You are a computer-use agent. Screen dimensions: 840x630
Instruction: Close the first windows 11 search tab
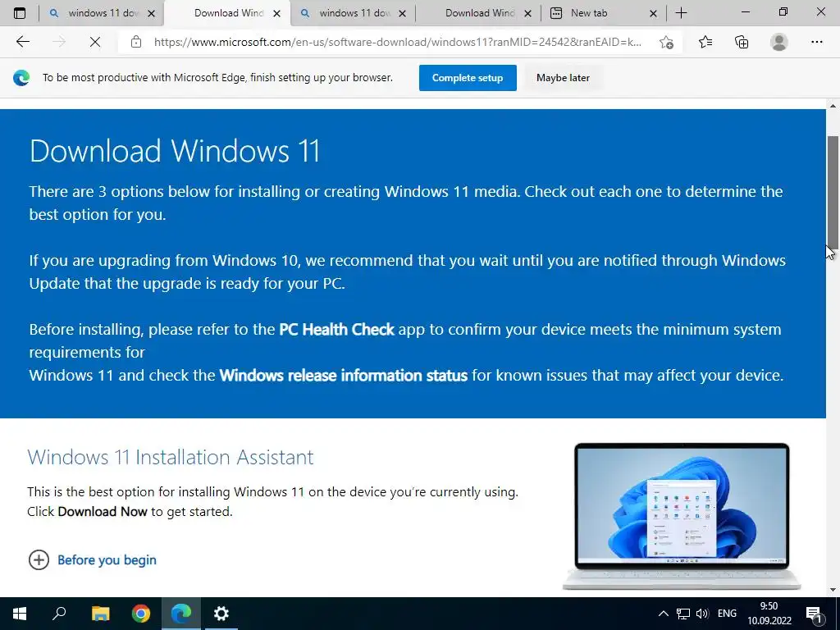click(152, 13)
